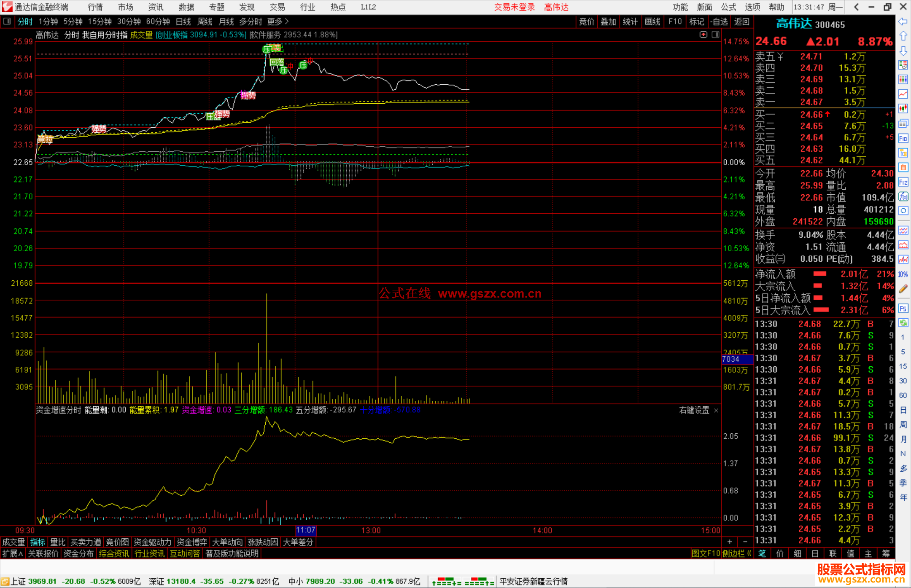This screenshot has height=588, width=911.
Task: Toggle the panel layout icon left of 分时
Action: click(7, 21)
